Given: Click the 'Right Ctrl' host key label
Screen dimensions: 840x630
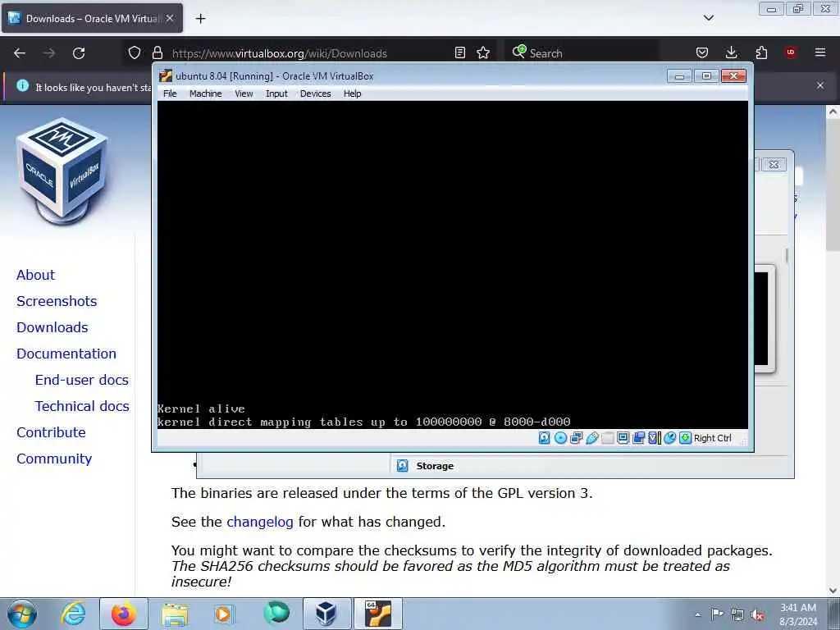Looking at the screenshot, I should click(x=713, y=438).
